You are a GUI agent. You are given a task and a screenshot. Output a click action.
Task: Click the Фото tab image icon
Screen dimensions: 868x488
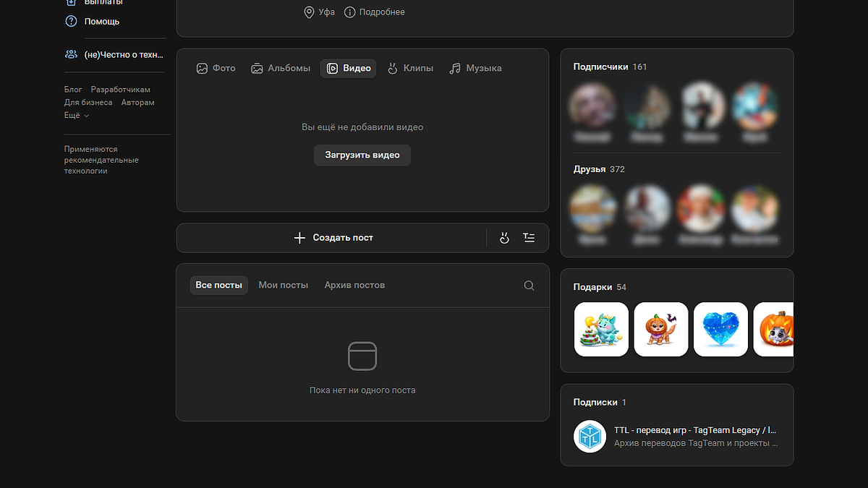202,69
